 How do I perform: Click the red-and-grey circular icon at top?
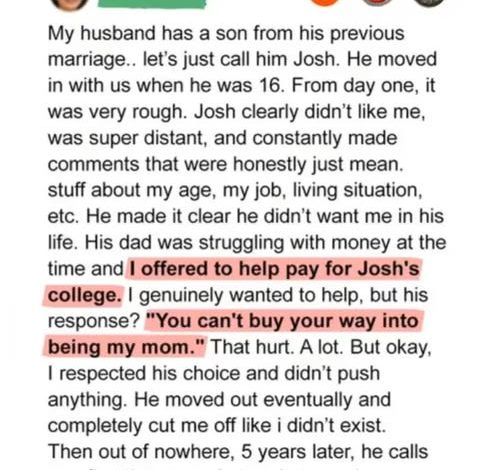(377, 2)
